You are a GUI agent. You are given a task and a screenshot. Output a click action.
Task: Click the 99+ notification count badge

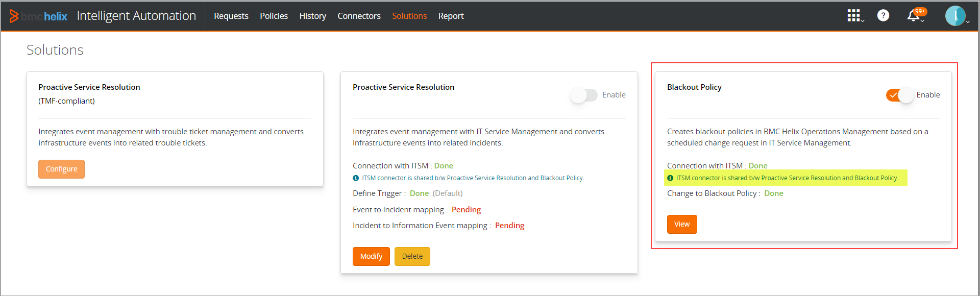[920, 11]
